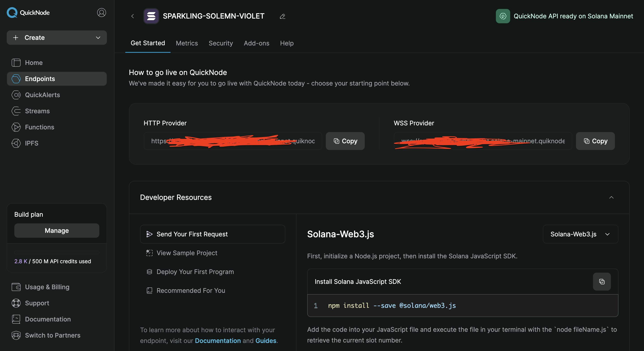The height and width of the screenshot is (351, 644).
Task: Open the Security tab
Action: pyautogui.click(x=221, y=43)
